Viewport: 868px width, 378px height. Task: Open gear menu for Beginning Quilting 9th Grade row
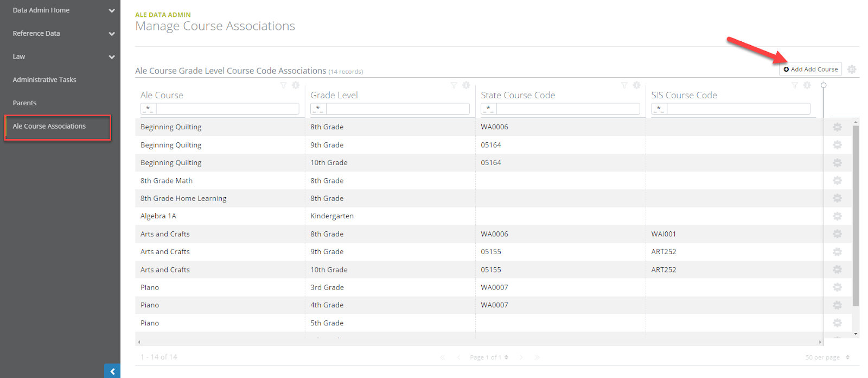coord(837,144)
